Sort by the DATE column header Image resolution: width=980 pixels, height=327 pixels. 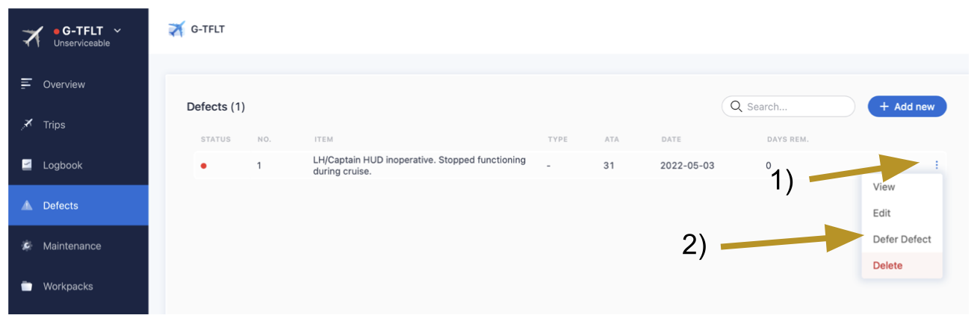coord(672,140)
